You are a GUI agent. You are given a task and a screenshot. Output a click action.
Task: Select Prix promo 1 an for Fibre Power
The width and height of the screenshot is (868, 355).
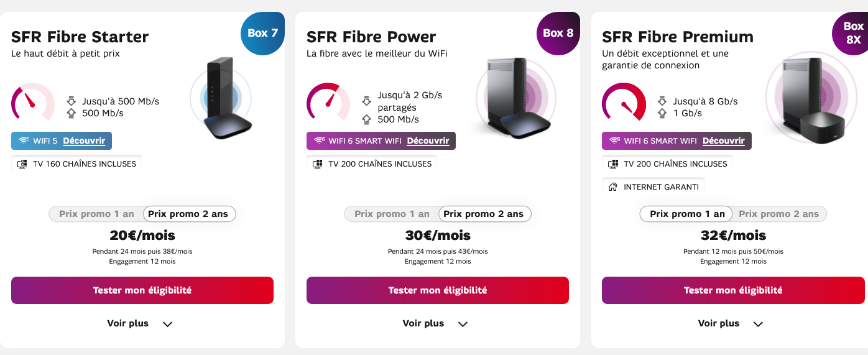[392, 214]
